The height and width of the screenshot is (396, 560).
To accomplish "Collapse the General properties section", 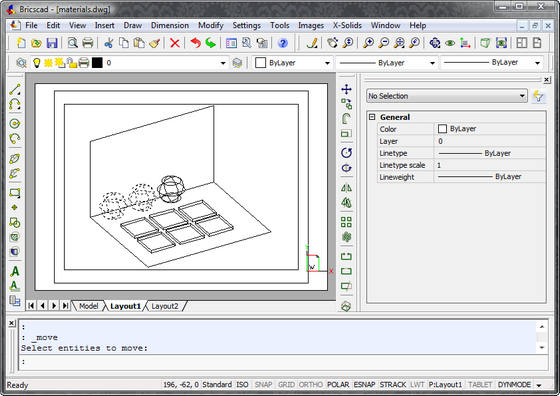I will point(372,117).
